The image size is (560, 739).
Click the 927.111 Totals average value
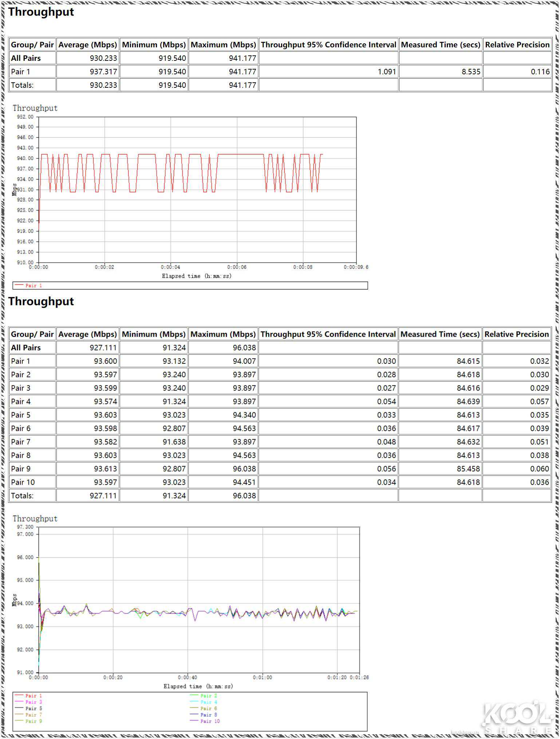coord(103,496)
